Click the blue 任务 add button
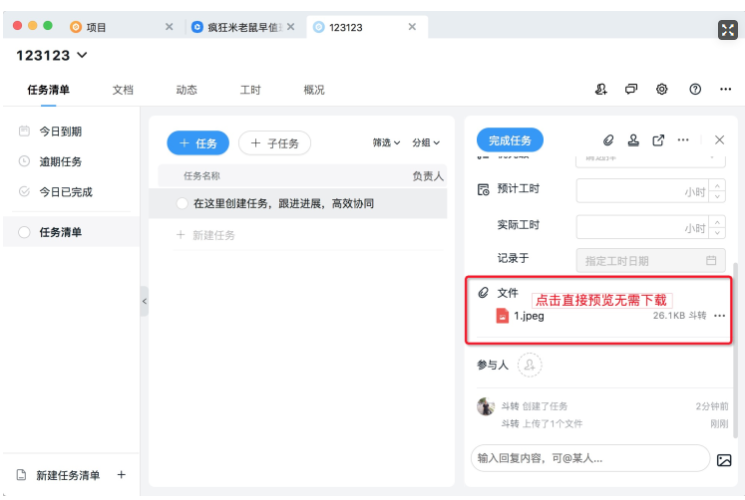Screen dimensions: 745x500 pos(197,143)
